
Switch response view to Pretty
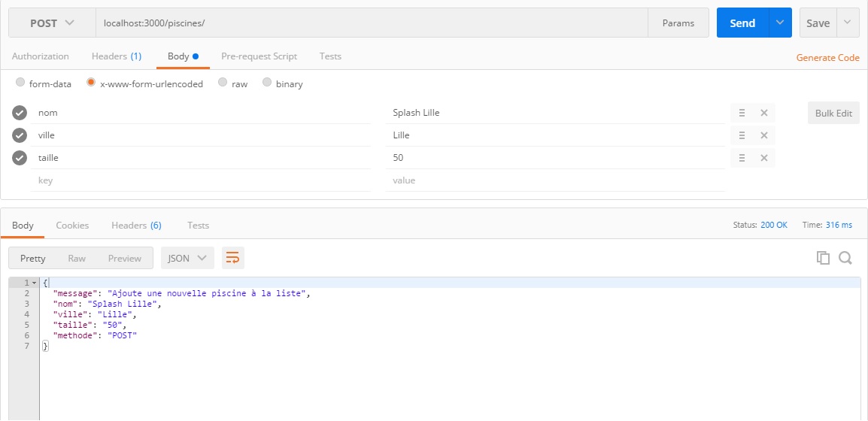point(32,259)
